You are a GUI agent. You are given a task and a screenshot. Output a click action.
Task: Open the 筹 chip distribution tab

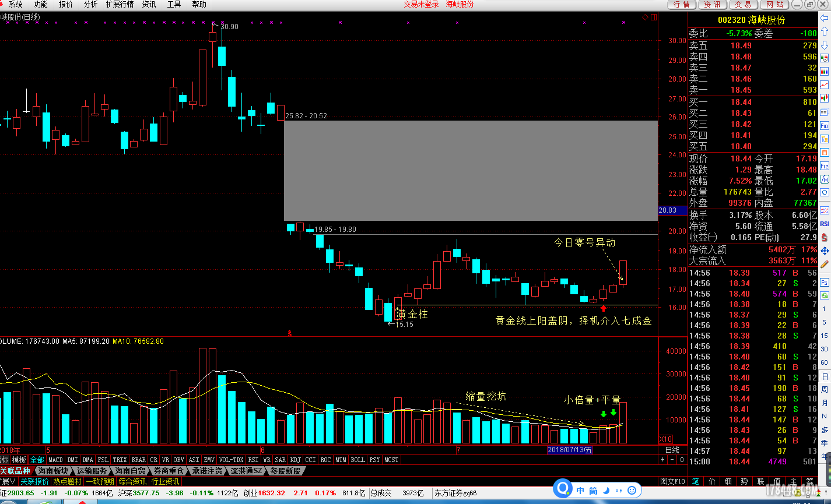[x=809, y=481]
